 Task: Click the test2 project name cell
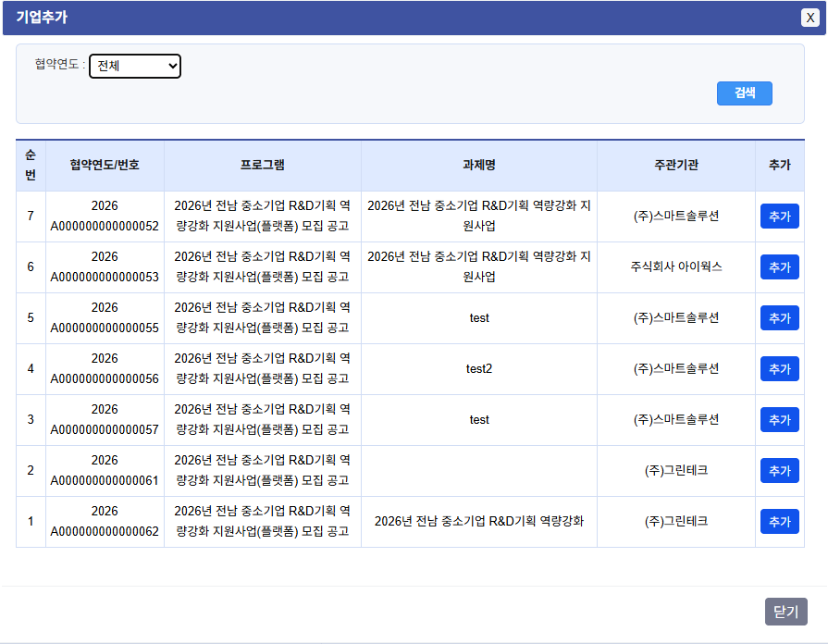coord(479,369)
